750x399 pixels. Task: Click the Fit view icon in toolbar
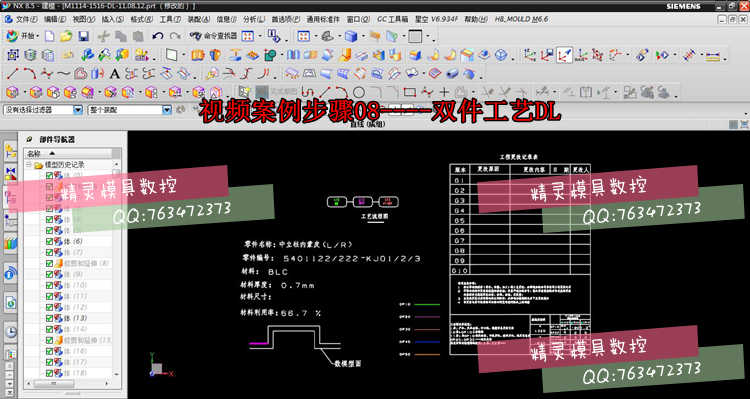pos(247,36)
